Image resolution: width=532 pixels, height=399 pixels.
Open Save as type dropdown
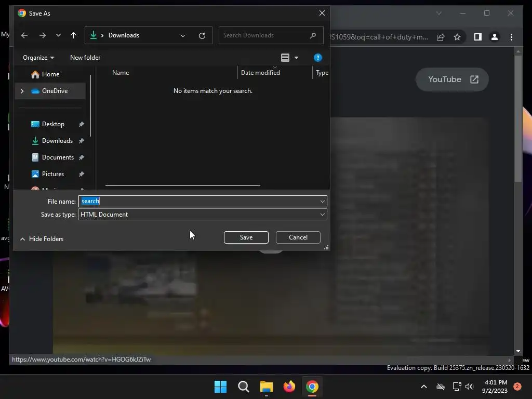(203, 215)
